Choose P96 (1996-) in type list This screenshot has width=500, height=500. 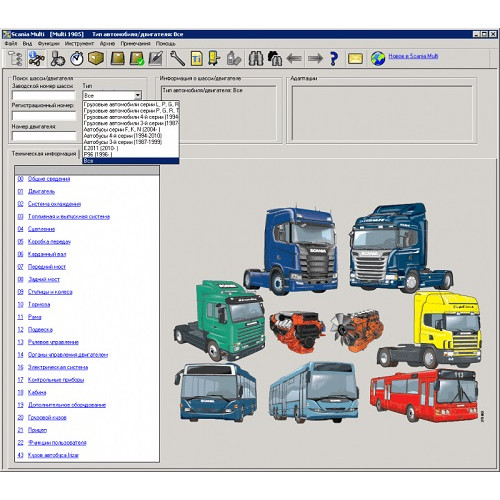click(x=131, y=154)
